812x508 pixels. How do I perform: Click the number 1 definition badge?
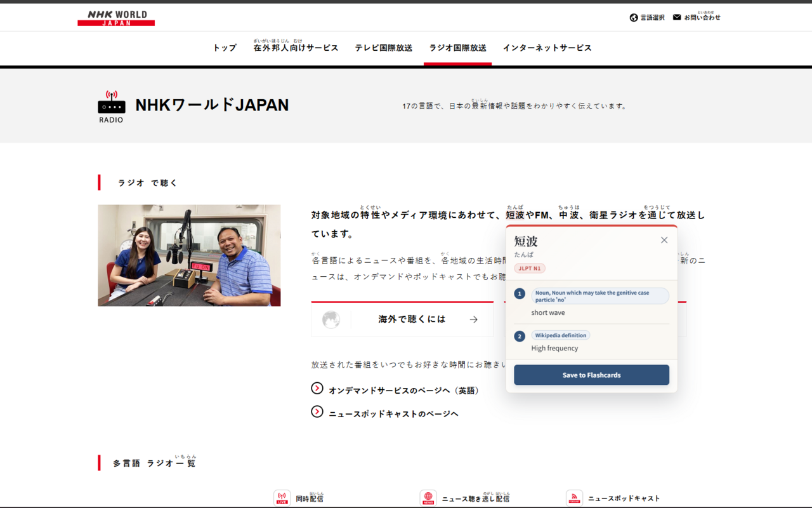520,293
